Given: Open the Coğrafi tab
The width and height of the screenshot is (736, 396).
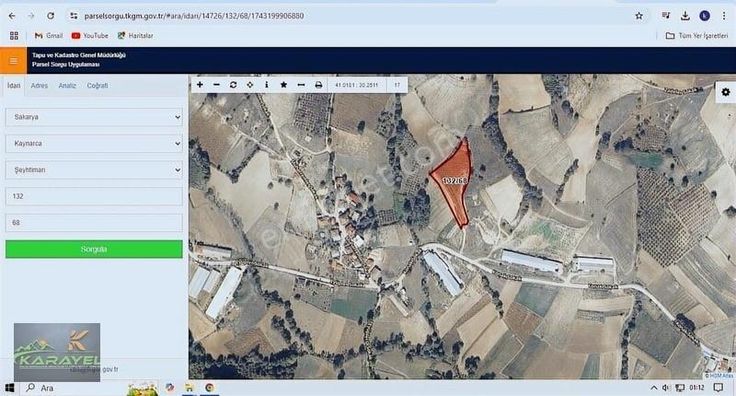Looking at the screenshot, I should click(97, 85).
